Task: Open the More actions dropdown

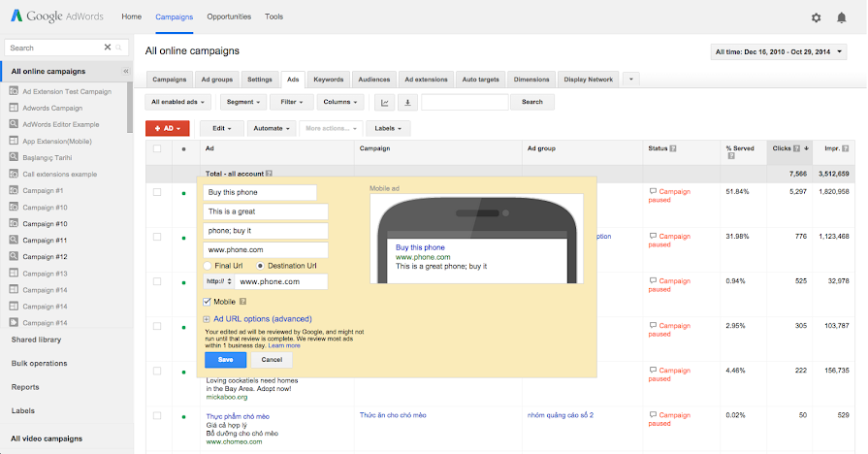Action: pos(331,128)
